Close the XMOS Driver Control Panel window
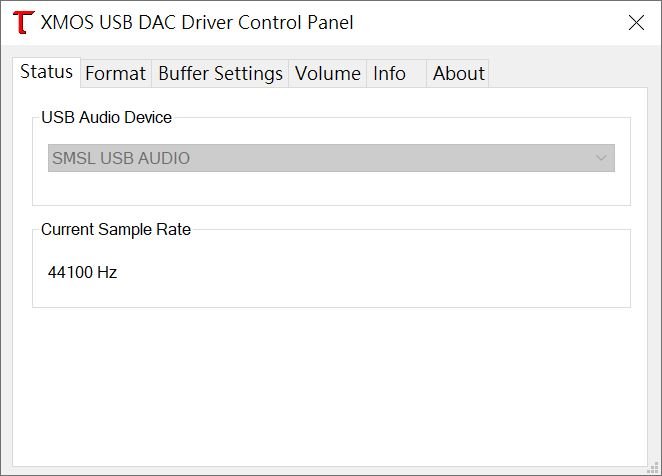The width and height of the screenshot is (662, 476). pyautogui.click(x=636, y=23)
